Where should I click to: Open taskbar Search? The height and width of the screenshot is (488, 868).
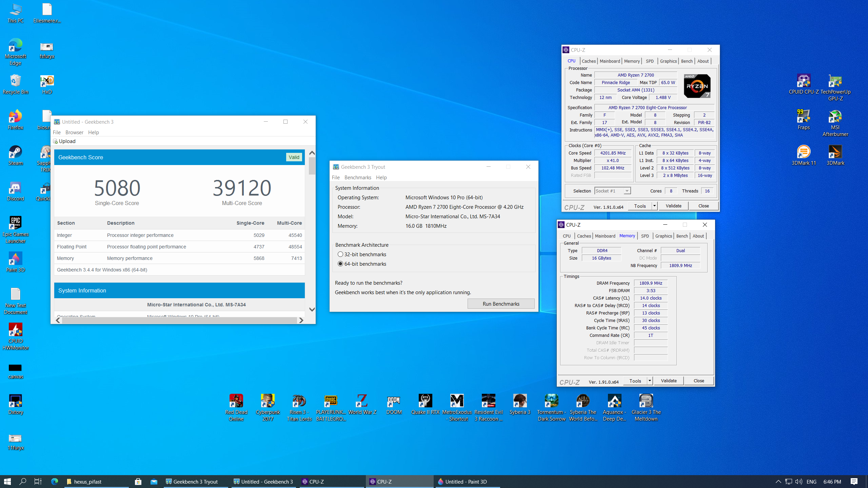click(23, 482)
